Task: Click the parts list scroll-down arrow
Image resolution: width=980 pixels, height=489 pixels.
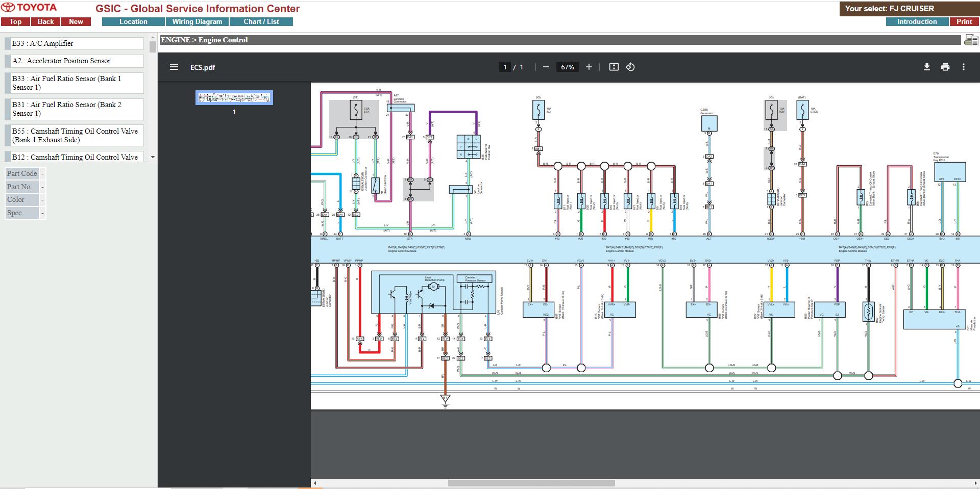Action: coord(153,157)
